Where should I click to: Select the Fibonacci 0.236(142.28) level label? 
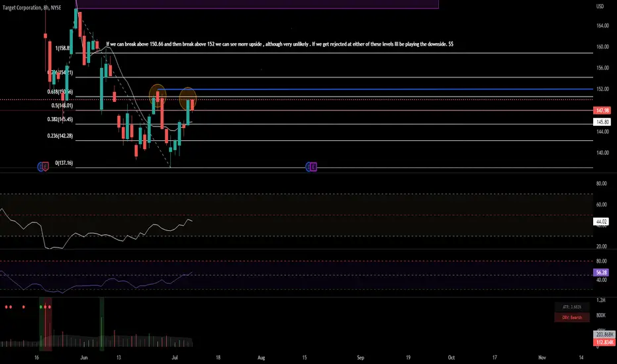point(60,136)
